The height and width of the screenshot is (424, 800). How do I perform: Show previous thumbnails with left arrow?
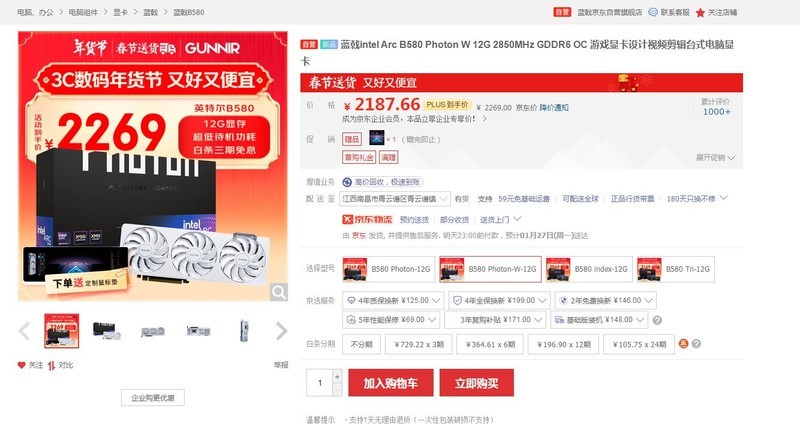[x=24, y=331]
